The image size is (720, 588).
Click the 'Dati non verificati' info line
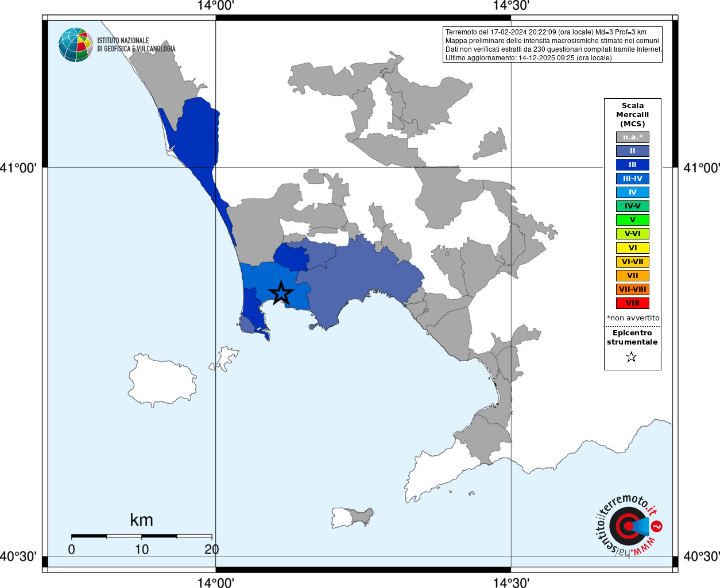pos(553,49)
